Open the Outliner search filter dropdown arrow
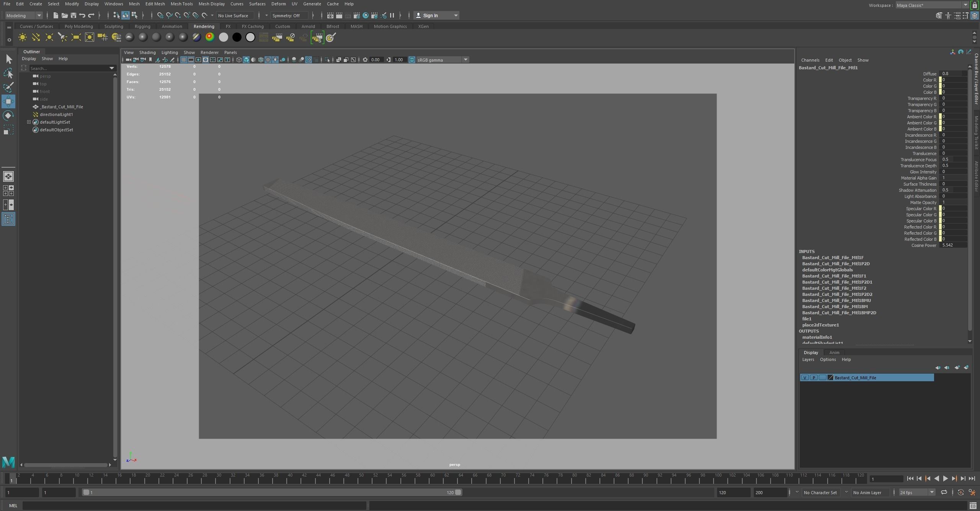This screenshot has height=511, width=980. pyautogui.click(x=112, y=68)
